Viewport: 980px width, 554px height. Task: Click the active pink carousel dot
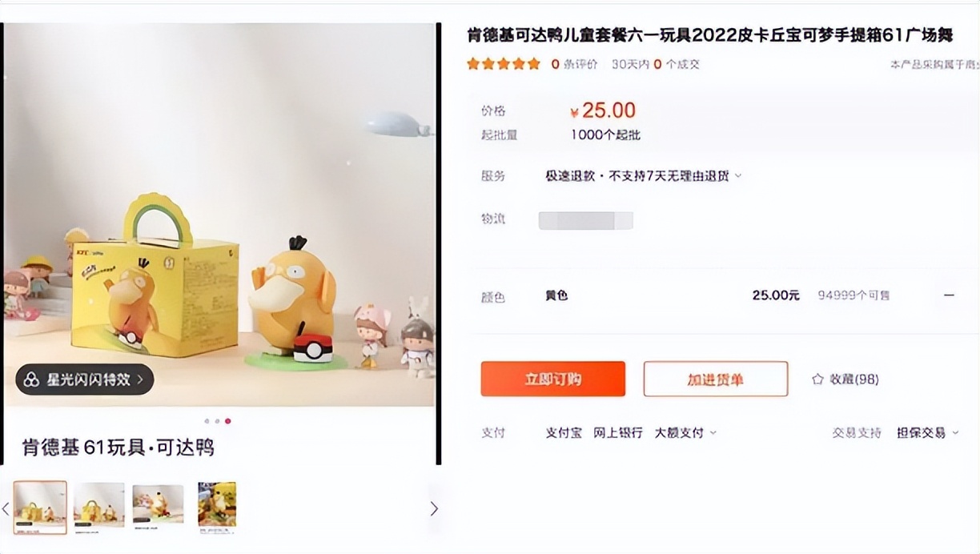click(x=228, y=421)
